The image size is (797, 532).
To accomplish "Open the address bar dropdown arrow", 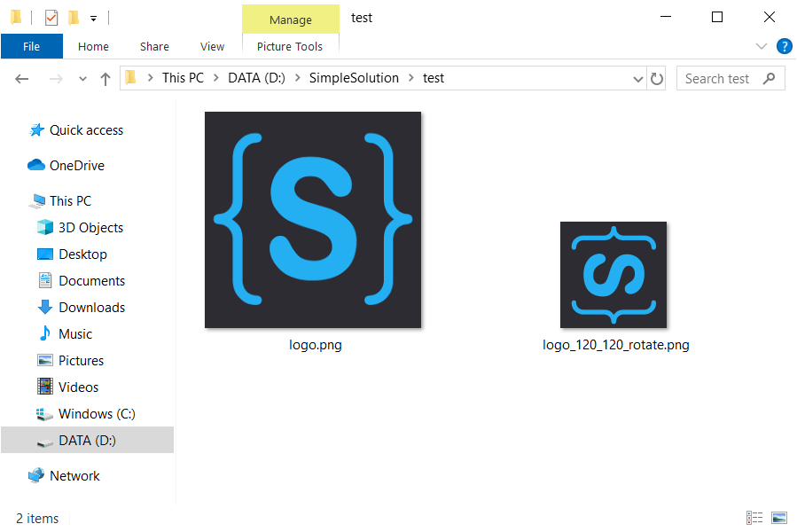I will 638,78.
